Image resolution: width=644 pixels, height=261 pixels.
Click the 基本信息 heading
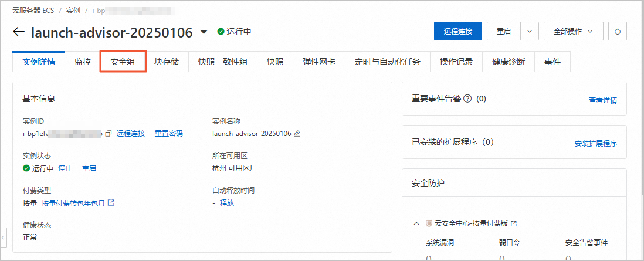tap(39, 99)
